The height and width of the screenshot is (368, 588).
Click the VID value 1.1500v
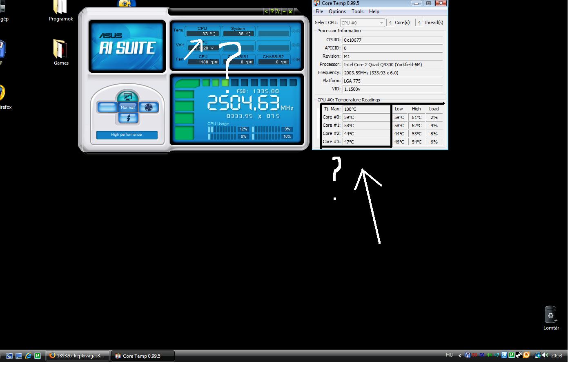pos(393,89)
